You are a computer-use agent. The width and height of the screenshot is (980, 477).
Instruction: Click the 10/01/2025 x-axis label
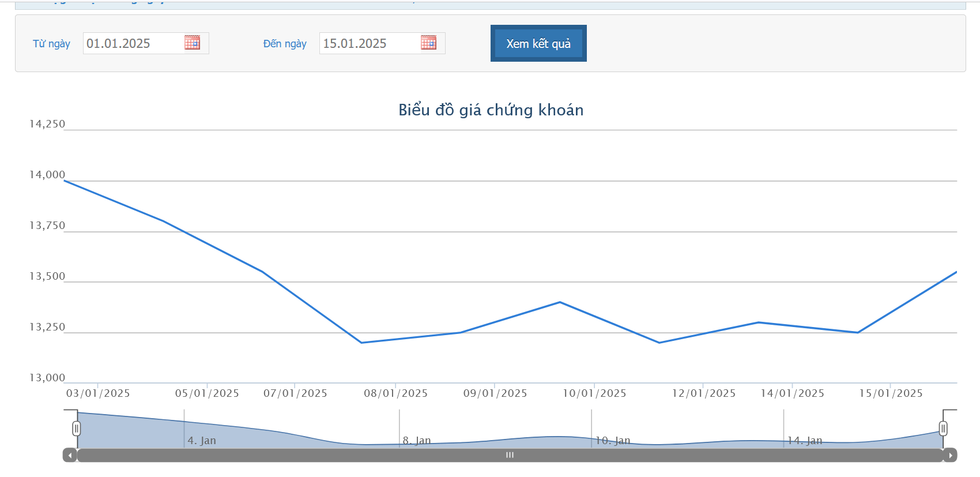[x=594, y=393]
